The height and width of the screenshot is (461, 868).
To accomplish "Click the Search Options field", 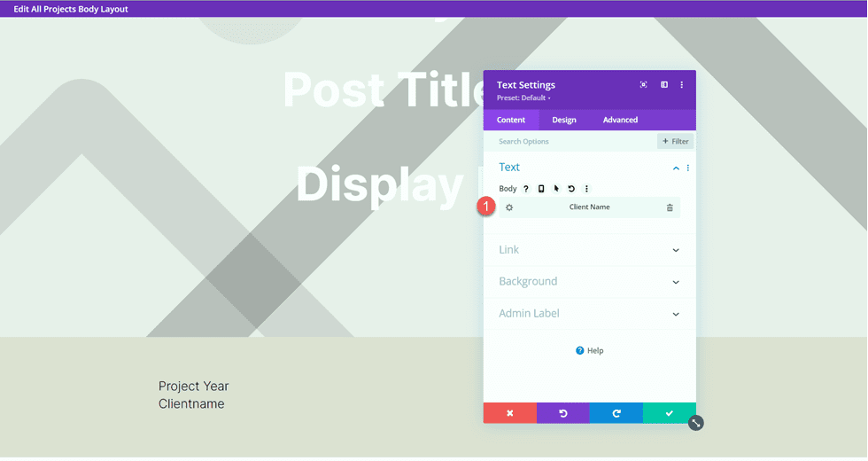I will click(570, 141).
